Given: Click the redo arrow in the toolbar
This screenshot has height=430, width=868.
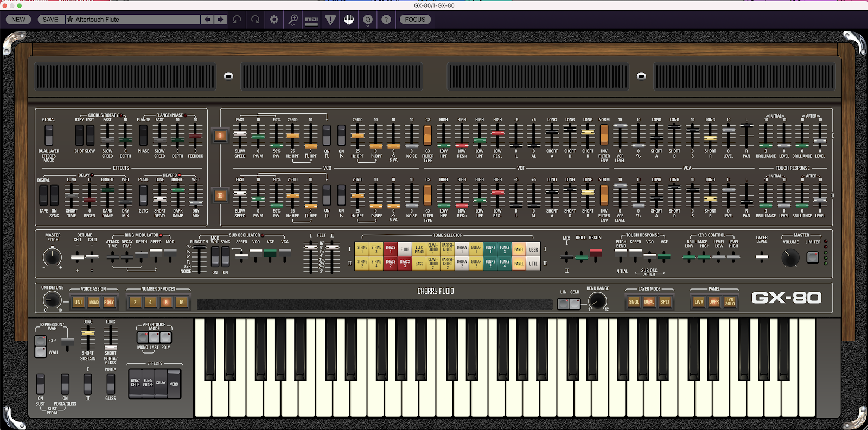Looking at the screenshot, I should pyautogui.click(x=256, y=20).
